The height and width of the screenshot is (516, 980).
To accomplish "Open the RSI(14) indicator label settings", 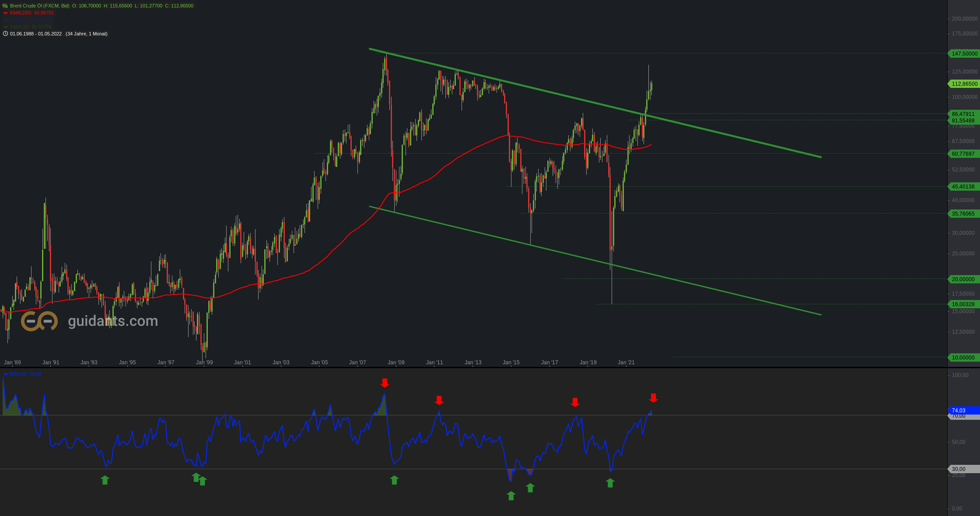I will point(18,374).
